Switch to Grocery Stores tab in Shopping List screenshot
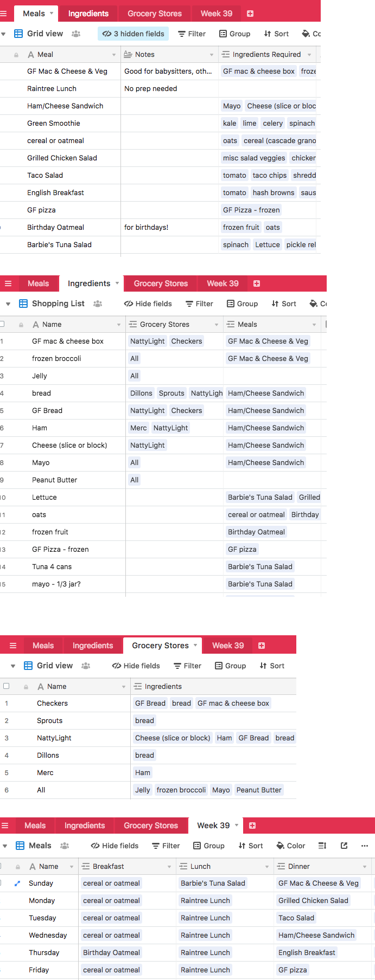Image resolution: width=375 pixels, height=980 pixels. coord(161,283)
